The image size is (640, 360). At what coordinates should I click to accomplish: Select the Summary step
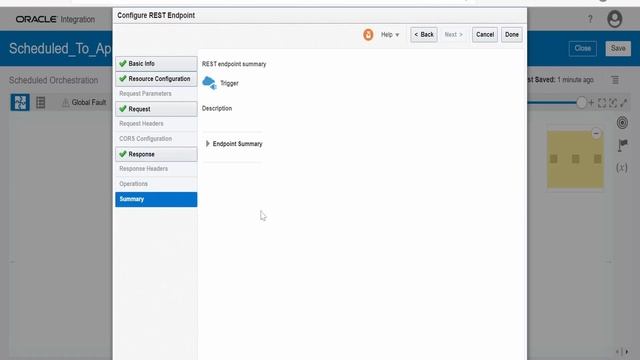[x=156, y=199]
